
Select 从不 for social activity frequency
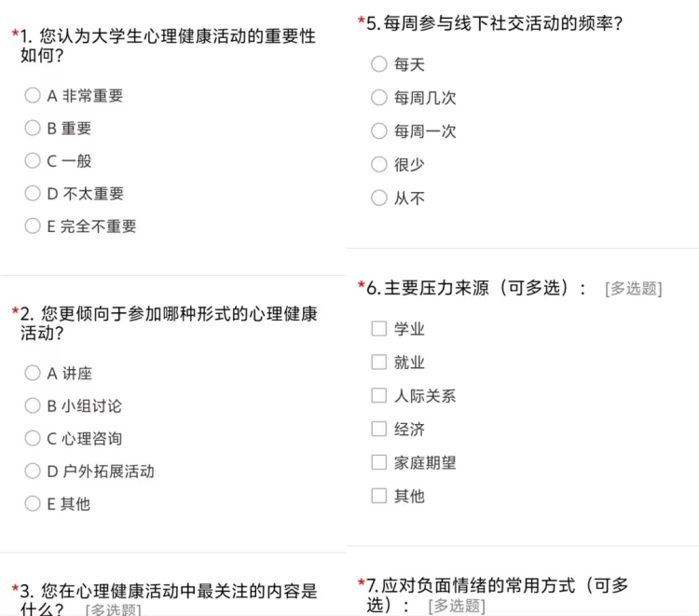(x=378, y=198)
